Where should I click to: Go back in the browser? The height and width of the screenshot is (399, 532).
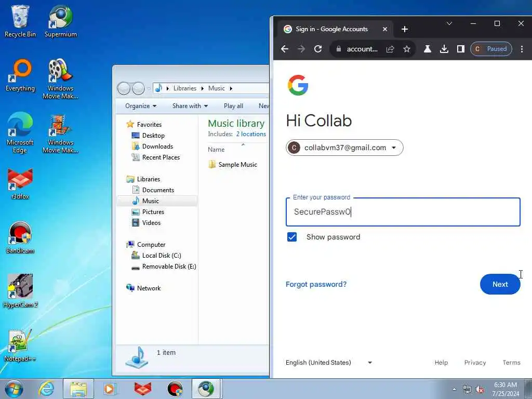point(285,49)
